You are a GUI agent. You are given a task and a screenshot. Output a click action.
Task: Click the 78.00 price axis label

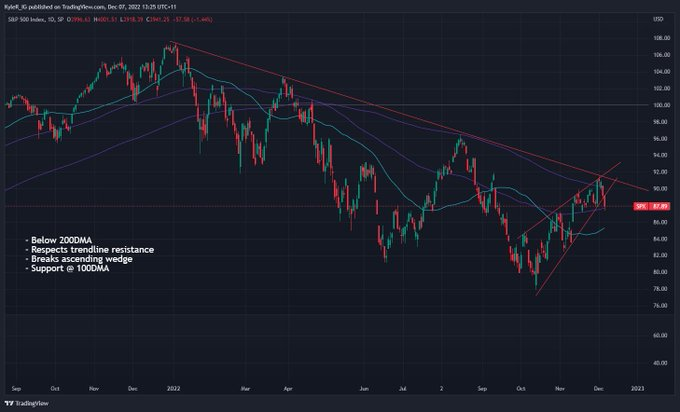point(660,289)
